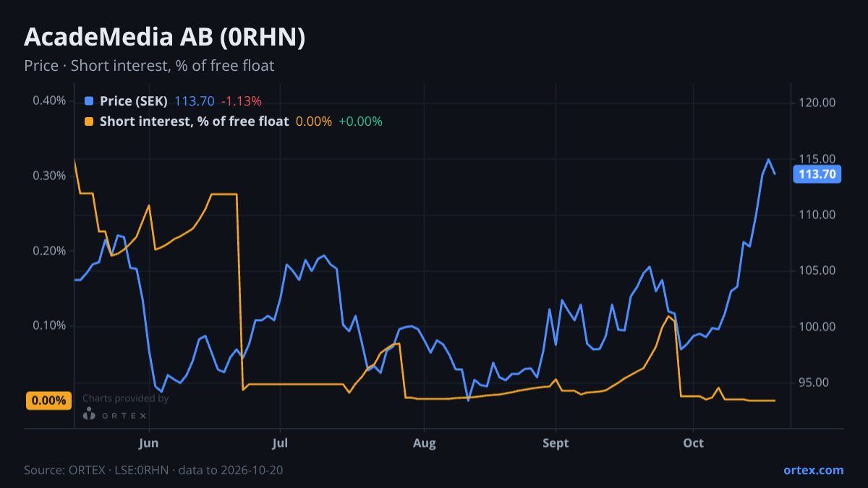Click the Jul x-axis label
868x488 pixels.
tap(281, 443)
